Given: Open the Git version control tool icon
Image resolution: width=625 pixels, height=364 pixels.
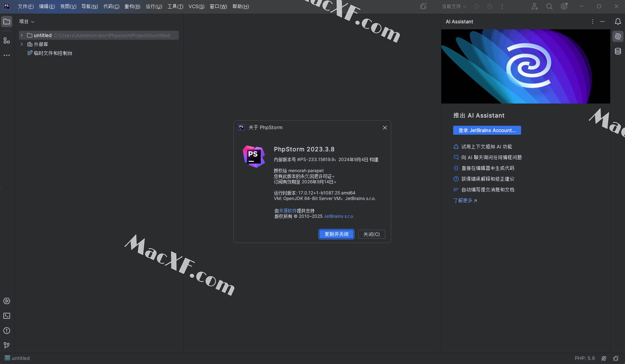Looking at the screenshot, I should (x=7, y=345).
